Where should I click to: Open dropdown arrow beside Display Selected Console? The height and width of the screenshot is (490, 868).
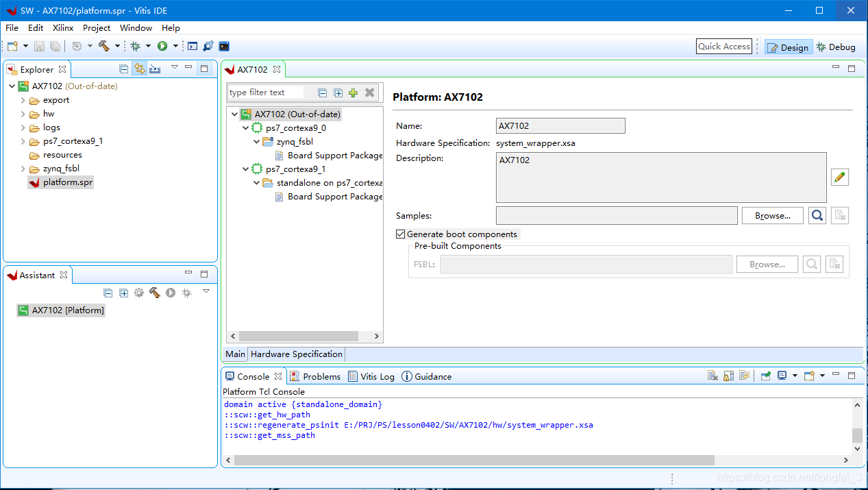point(795,376)
